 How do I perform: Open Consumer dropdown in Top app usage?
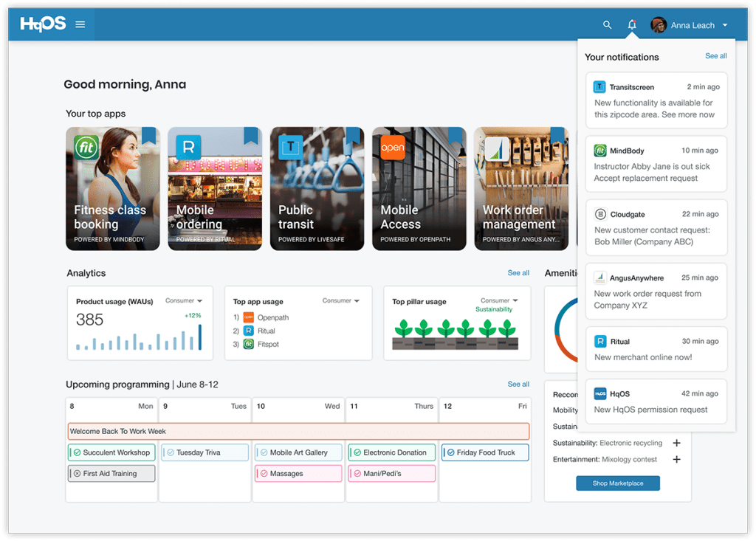click(x=341, y=301)
